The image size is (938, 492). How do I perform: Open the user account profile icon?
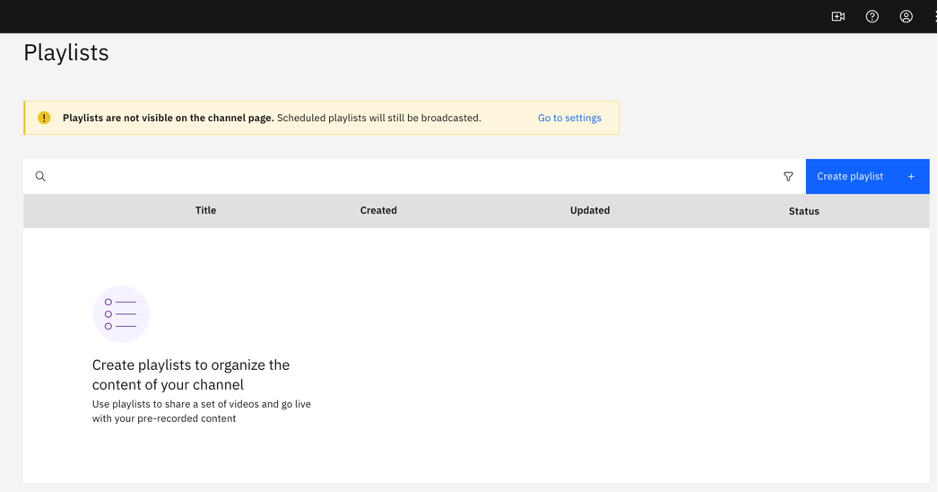point(906,17)
